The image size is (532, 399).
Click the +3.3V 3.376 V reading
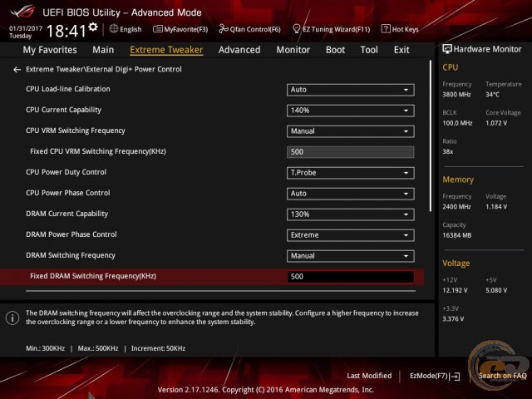coord(453,319)
